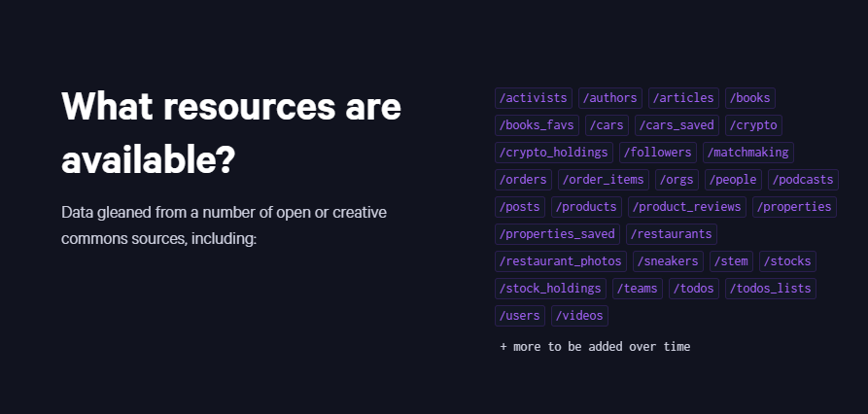Open the /posts resource tag

click(520, 206)
